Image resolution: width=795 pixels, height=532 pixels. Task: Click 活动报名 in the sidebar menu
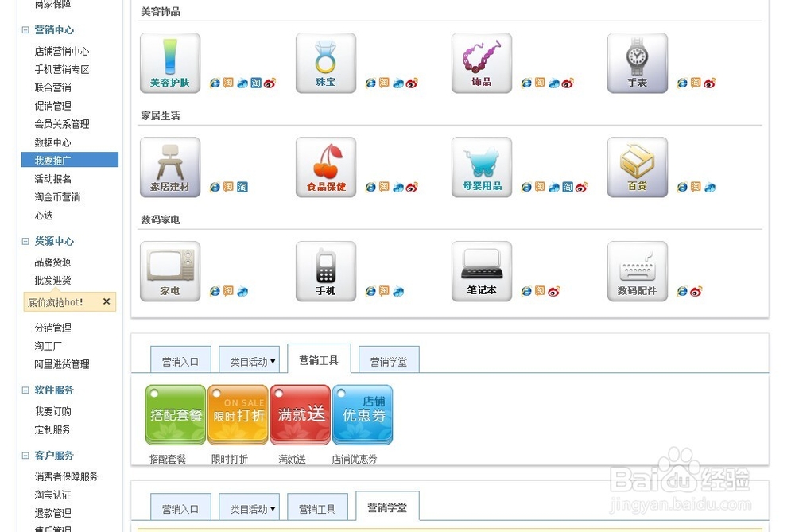53,178
